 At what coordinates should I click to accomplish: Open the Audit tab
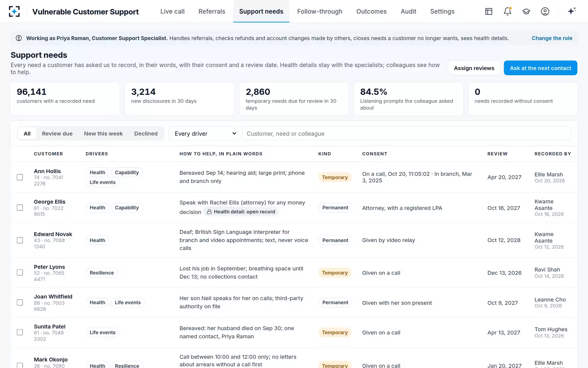408,11
